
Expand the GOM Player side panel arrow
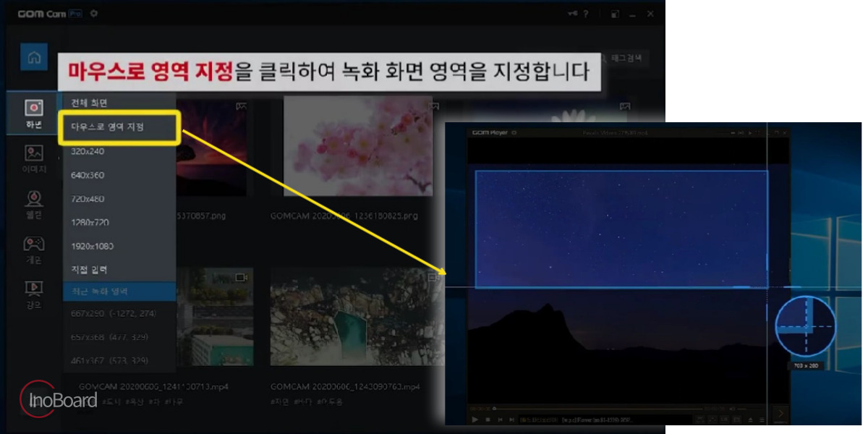click(x=780, y=414)
